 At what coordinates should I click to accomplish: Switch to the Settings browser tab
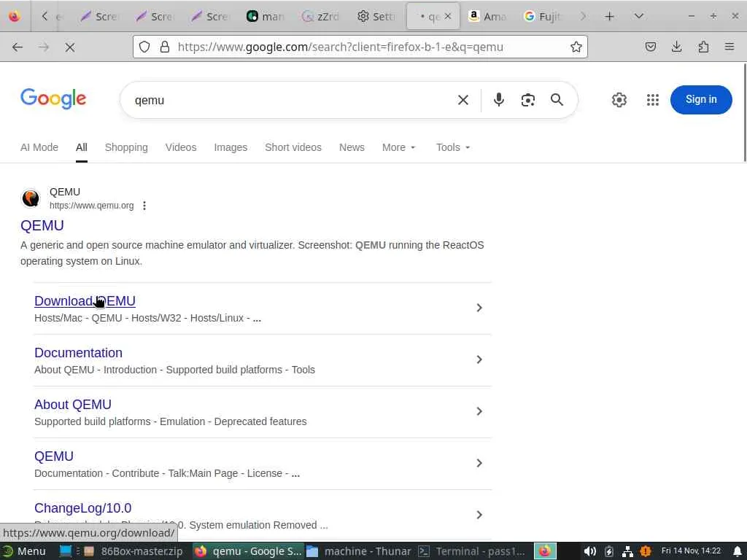tap(376, 17)
